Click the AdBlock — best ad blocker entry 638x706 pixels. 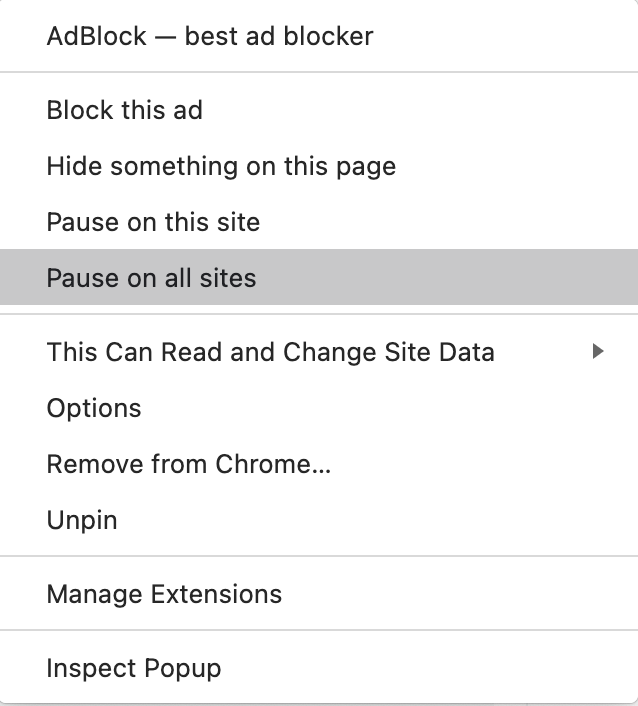coord(210,37)
